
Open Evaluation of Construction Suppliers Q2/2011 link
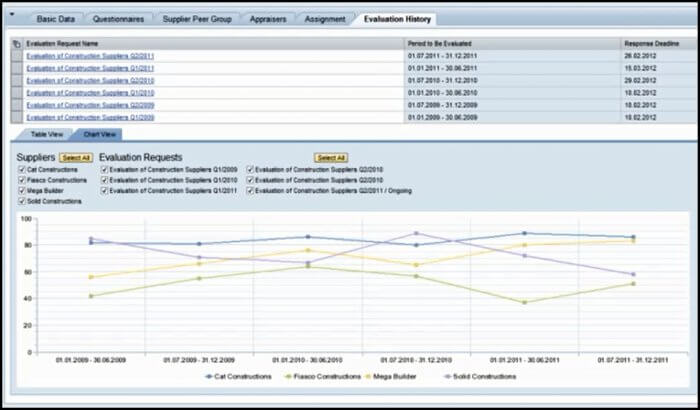click(x=90, y=56)
